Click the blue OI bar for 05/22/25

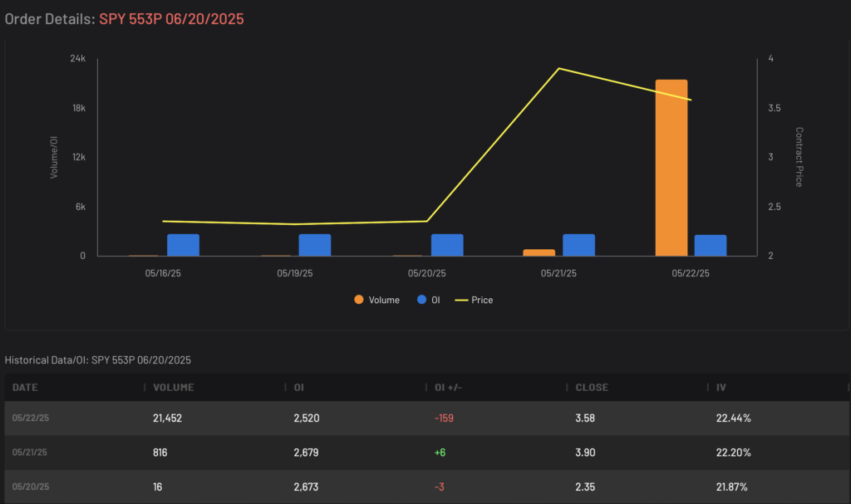(711, 246)
